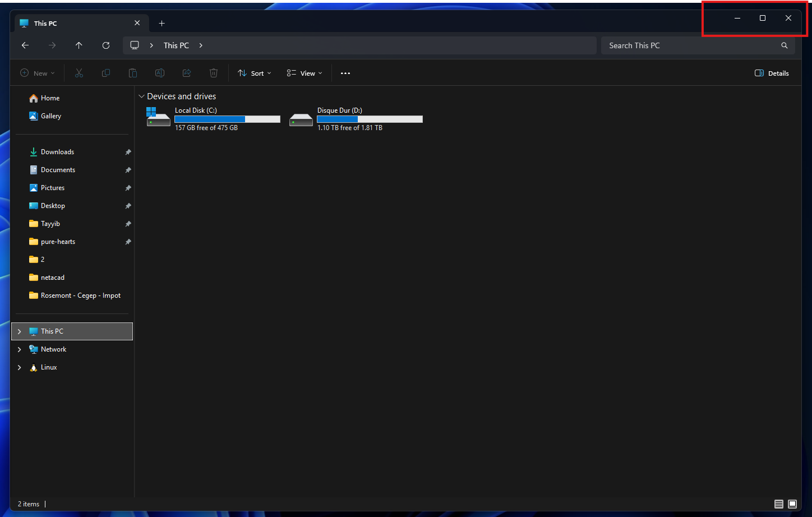Expand the This PC tree node
The image size is (812, 517).
(20, 331)
